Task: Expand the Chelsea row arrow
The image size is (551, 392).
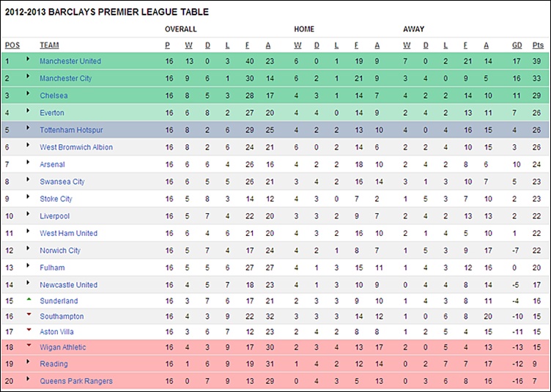Action: (x=28, y=94)
